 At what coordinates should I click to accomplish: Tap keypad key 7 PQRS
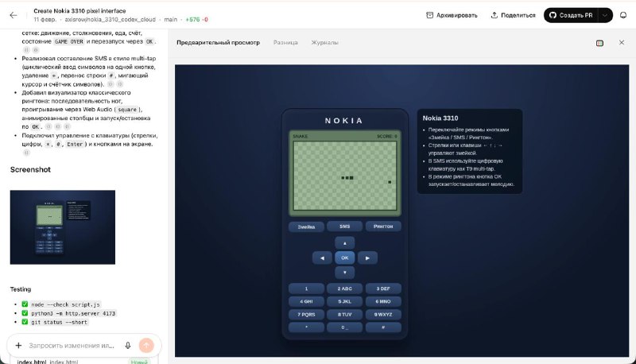pyautogui.click(x=306, y=315)
